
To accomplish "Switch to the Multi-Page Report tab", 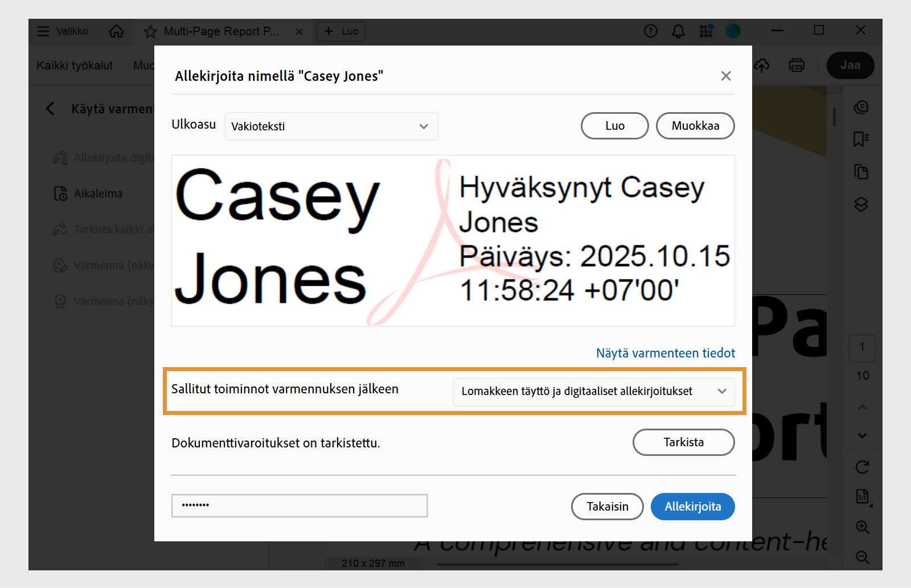I will coord(221,31).
